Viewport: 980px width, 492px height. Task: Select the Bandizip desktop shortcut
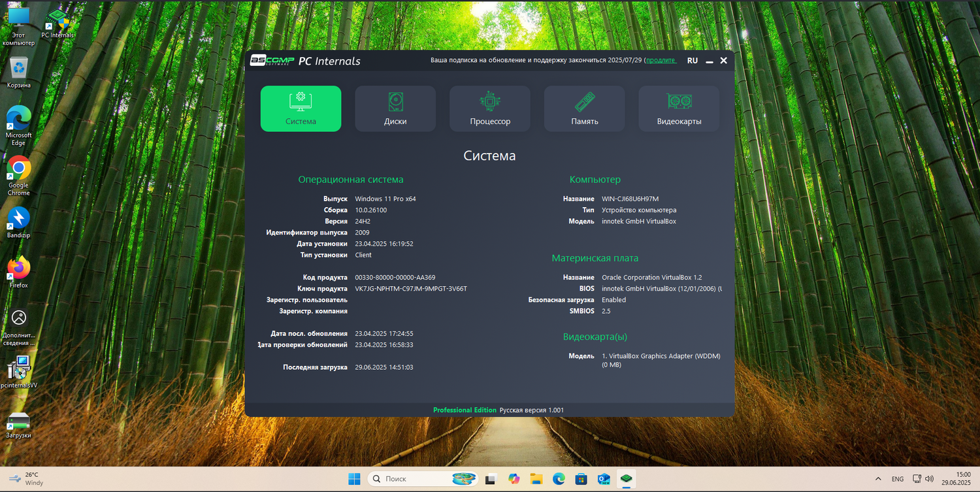pyautogui.click(x=19, y=222)
